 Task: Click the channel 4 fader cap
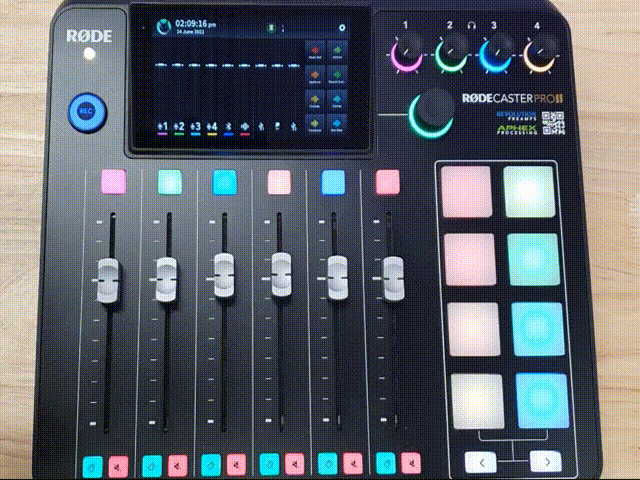(x=282, y=274)
